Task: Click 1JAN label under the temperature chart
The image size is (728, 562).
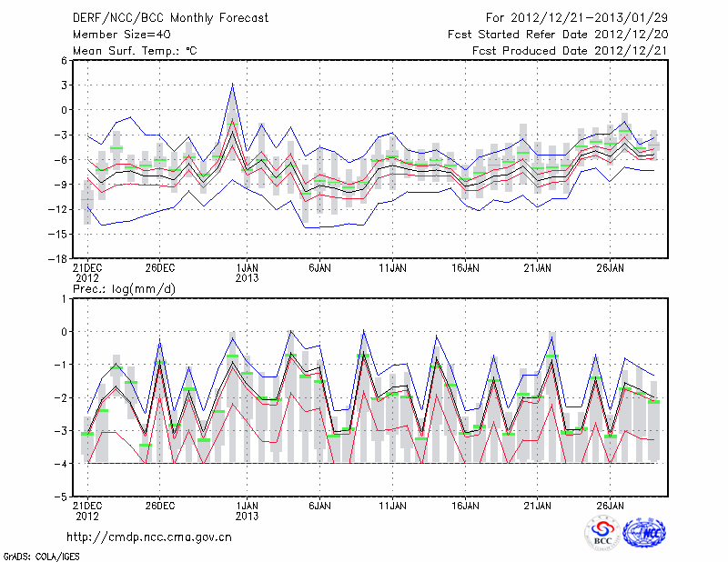Action: click(247, 267)
